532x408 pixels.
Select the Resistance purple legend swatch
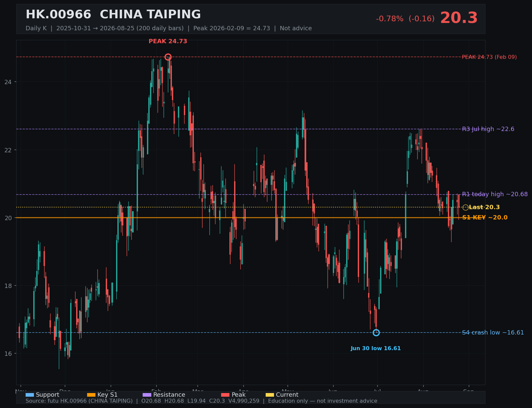(147, 395)
